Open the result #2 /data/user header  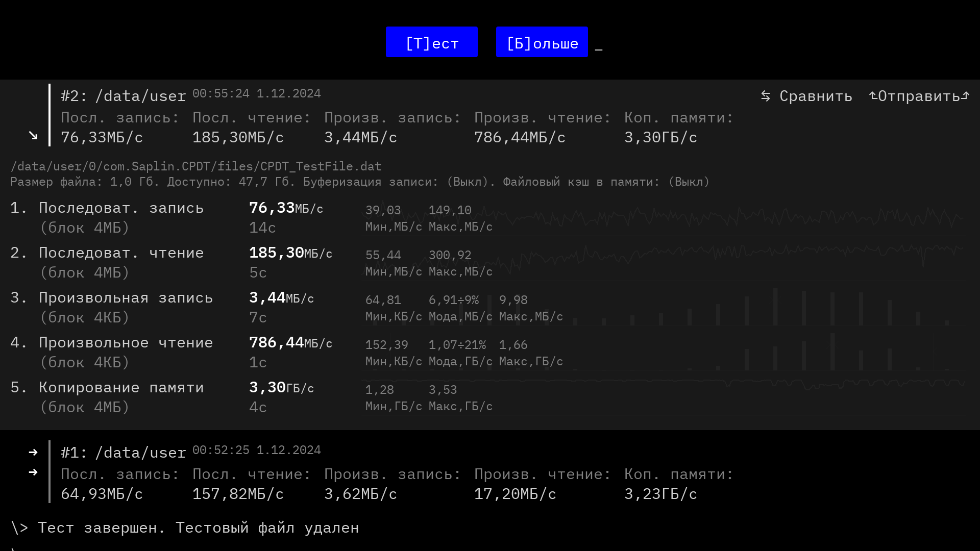124,96
